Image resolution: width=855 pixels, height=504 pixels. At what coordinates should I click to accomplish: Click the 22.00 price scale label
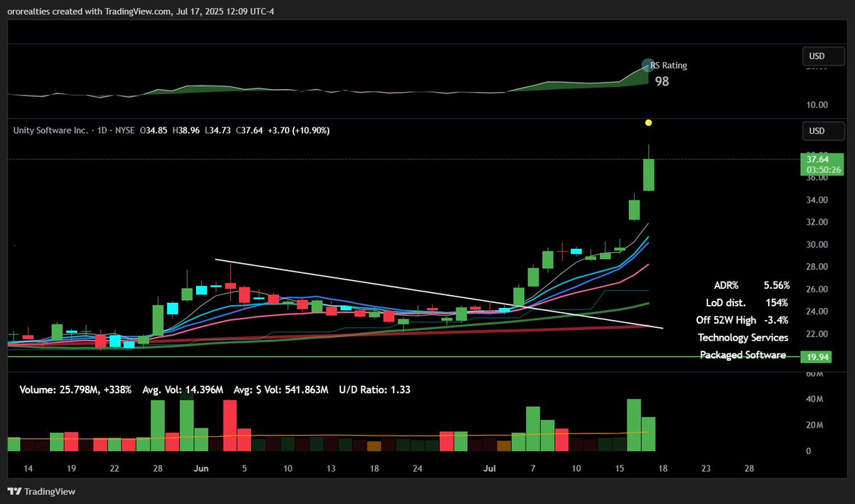816,334
